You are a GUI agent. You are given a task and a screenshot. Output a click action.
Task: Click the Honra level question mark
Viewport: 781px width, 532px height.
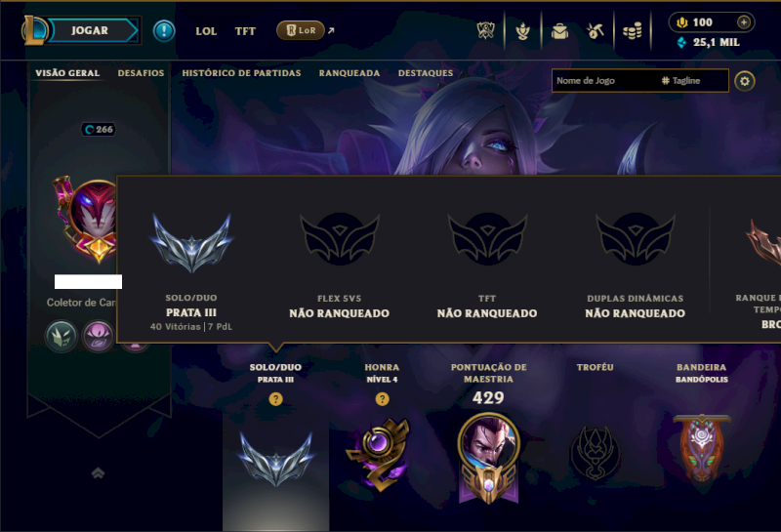[382, 399]
